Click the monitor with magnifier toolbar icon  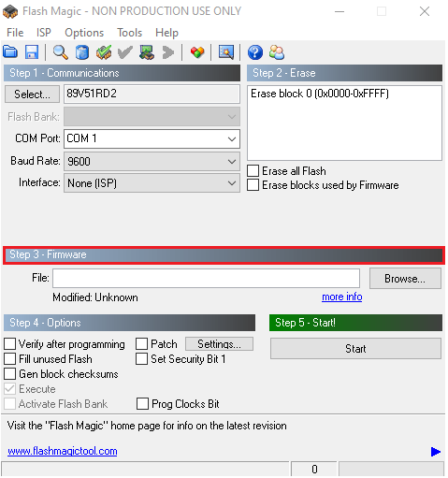tap(226, 52)
